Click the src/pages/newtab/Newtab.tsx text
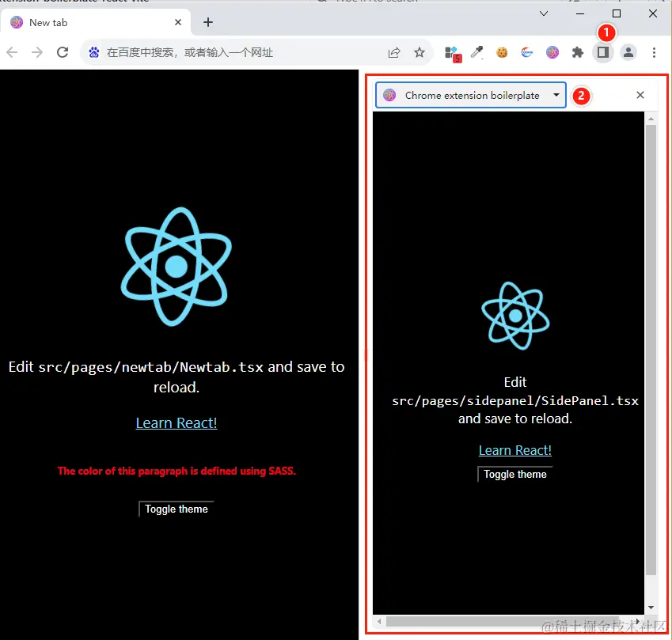This screenshot has width=672, height=640. tap(150, 367)
